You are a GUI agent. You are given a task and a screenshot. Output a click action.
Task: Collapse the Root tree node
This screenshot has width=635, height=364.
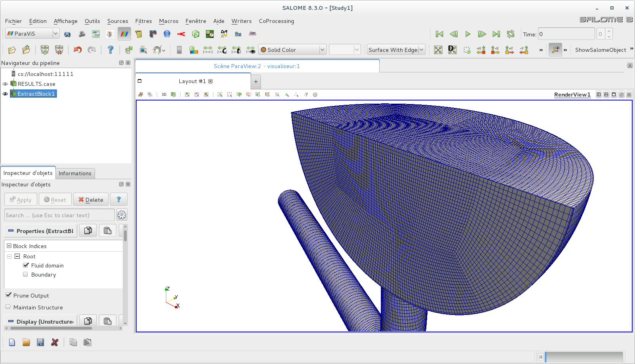pos(9,256)
